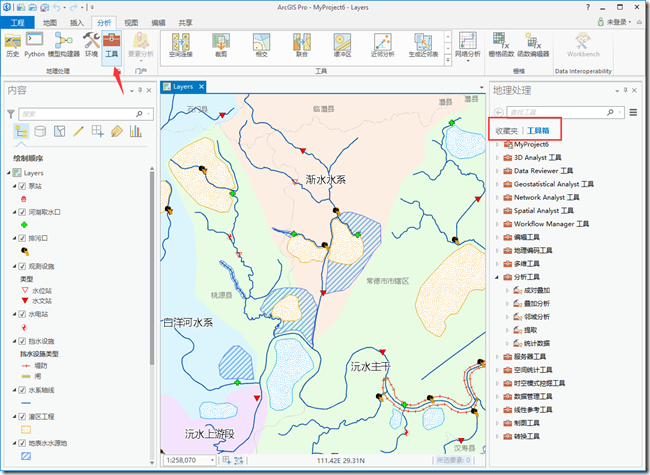Click the help question mark icon

(588, 7)
